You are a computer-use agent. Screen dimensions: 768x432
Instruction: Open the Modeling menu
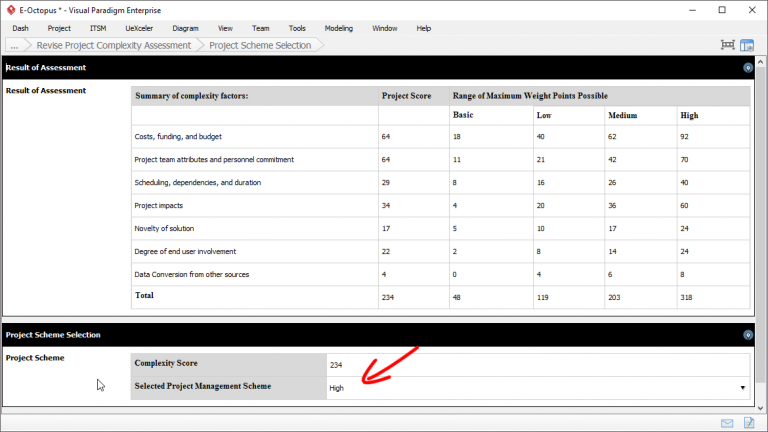[x=339, y=28]
